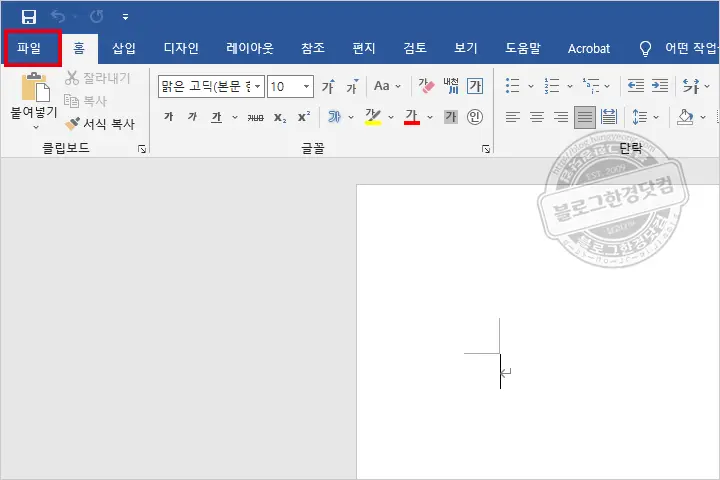
Task: Click 복사 copy button
Action: point(85,101)
